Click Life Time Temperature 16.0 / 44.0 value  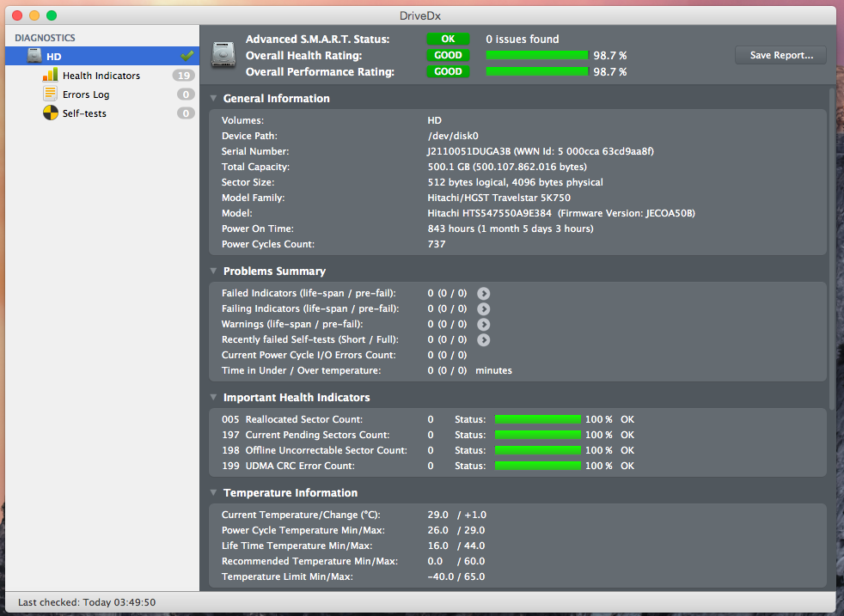pos(456,546)
